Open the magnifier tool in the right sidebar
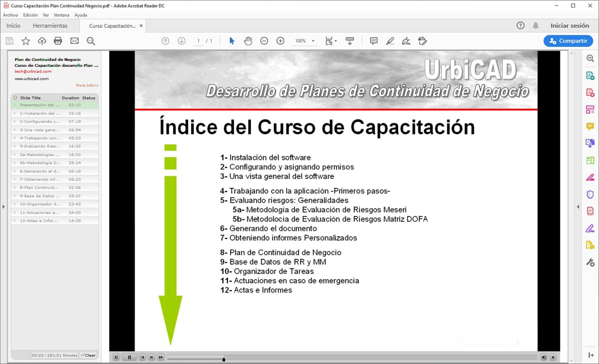The image size is (599, 364). tap(590, 59)
